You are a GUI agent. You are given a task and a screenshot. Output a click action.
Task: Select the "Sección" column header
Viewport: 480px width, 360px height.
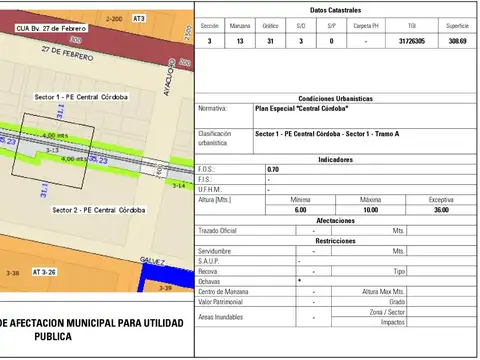pos(210,26)
